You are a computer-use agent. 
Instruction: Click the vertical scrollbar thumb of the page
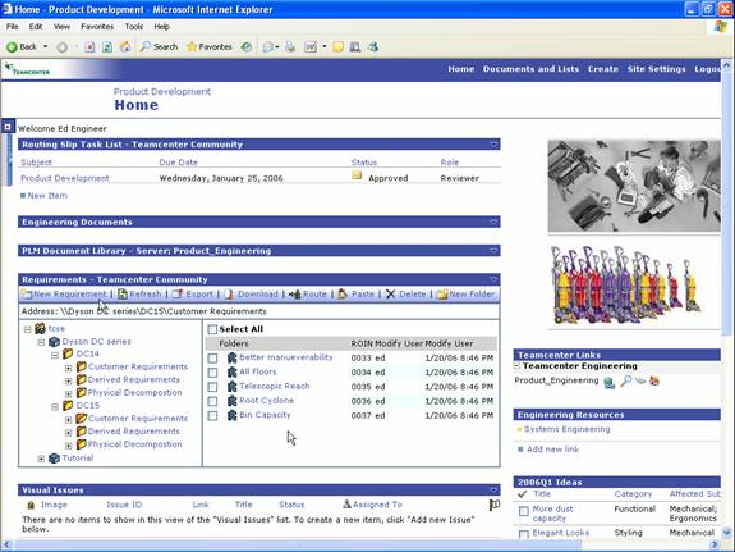pyautogui.click(x=727, y=203)
